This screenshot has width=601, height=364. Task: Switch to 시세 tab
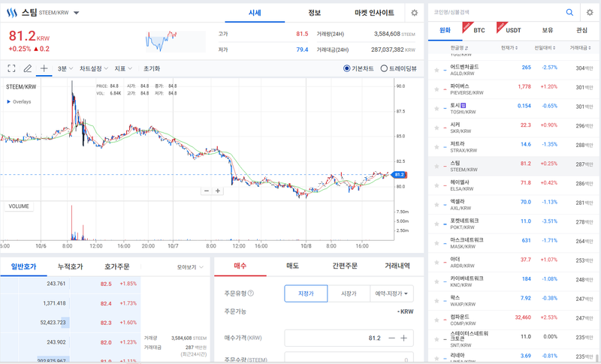point(255,13)
